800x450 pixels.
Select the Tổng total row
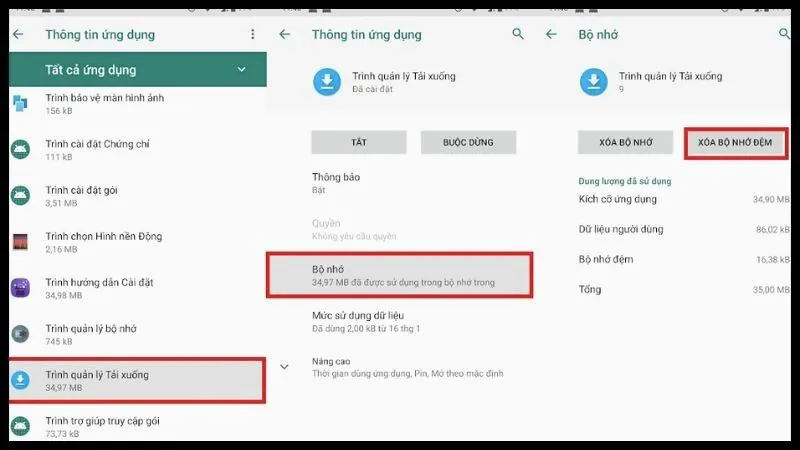[684, 289]
